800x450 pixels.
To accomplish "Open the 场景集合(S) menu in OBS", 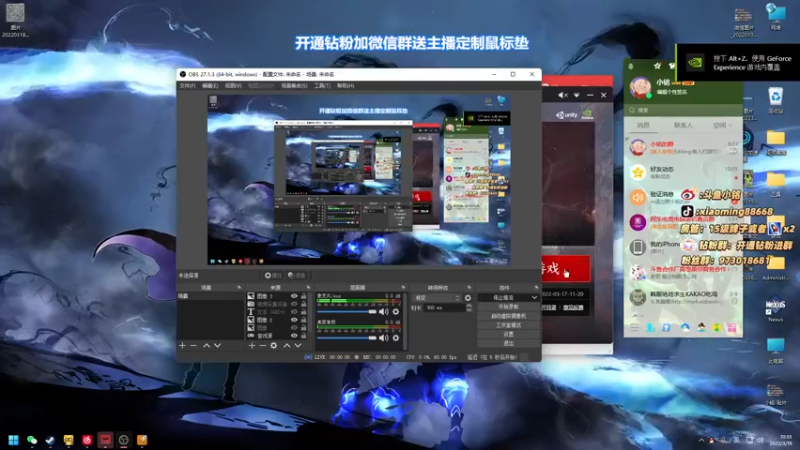I will click(294, 86).
